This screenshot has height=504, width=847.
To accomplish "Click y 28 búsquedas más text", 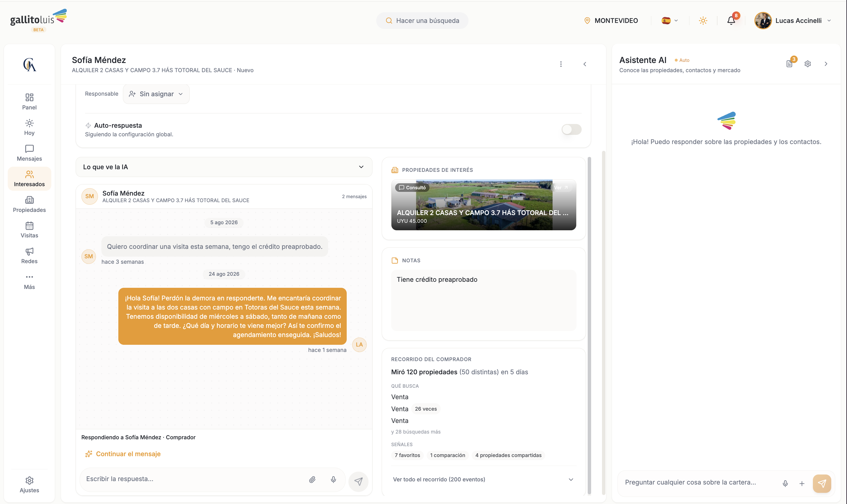I will click(x=415, y=432).
